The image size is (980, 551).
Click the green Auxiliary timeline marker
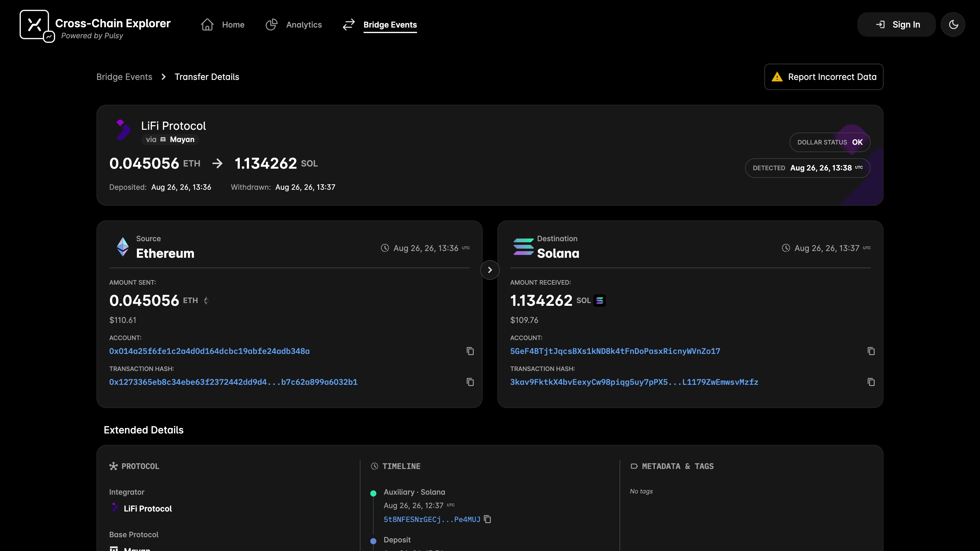[x=373, y=493]
